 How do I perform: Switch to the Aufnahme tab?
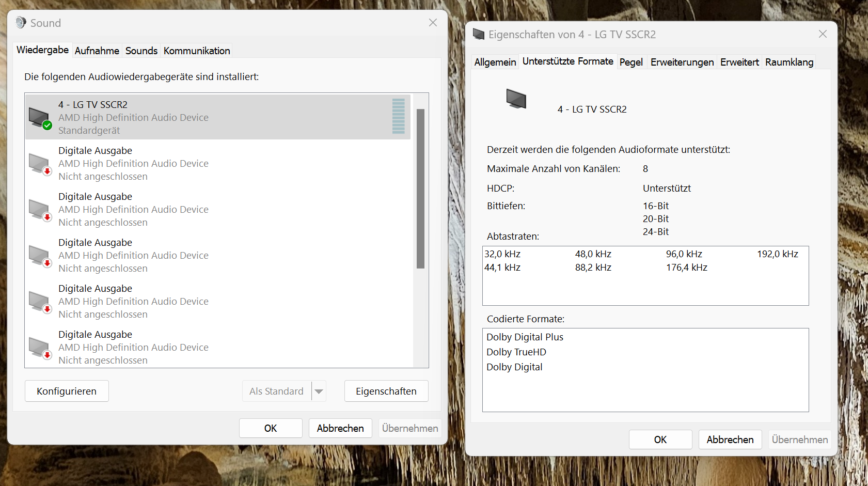[97, 50]
